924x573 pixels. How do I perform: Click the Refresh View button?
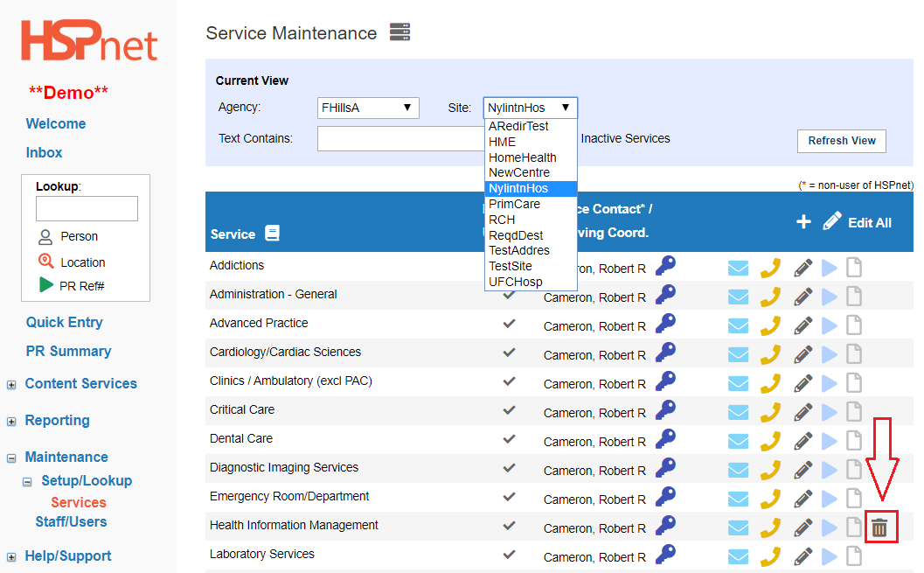[x=842, y=141]
